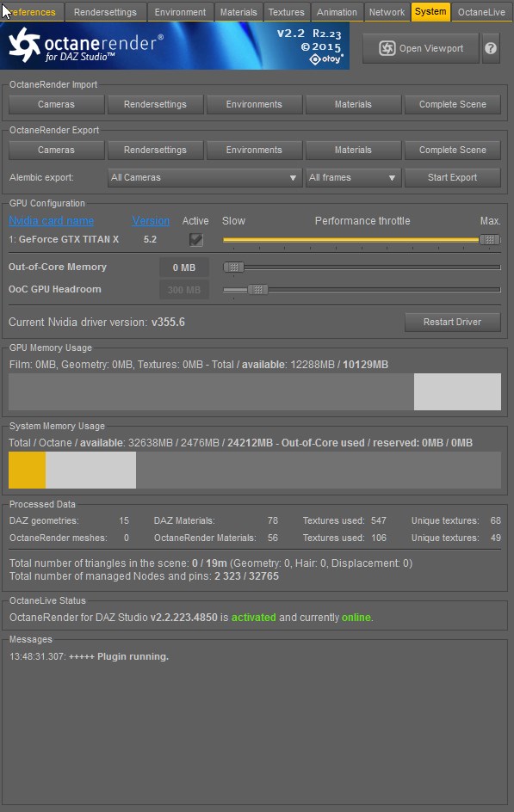The width and height of the screenshot is (514, 812).
Task: Import Complete Scene in OctaneRender Import
Action: (452, 104)
